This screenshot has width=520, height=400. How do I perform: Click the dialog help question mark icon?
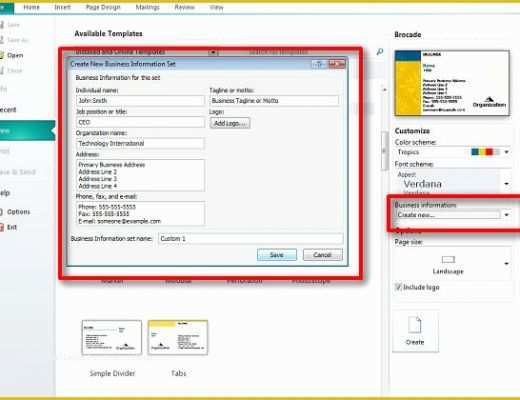(x=319, y=64)
